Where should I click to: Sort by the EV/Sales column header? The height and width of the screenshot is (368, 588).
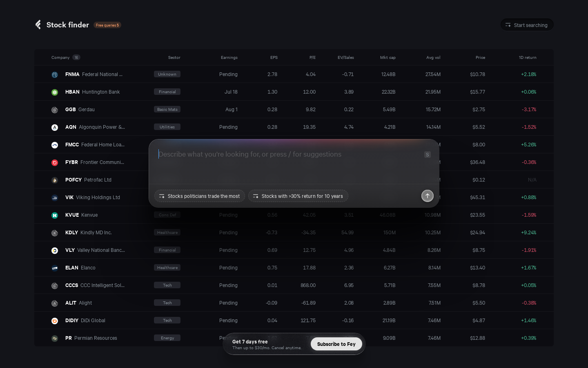pyautogui.click(x=346, y=58)
